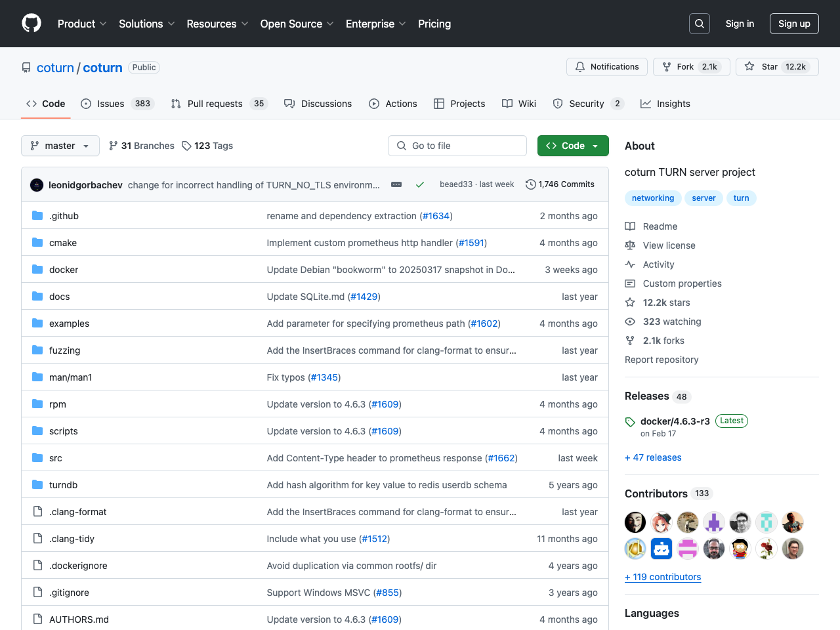840x630 pixels.
Task: Click leonidgorbachev's avatar
Action: tap(37, 185)
